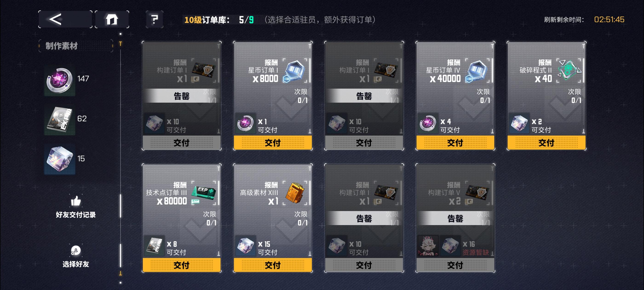Viewport: 644px width, 290px height.
Task: Select the EXP hard drive material icon
Action: point(60,120)
